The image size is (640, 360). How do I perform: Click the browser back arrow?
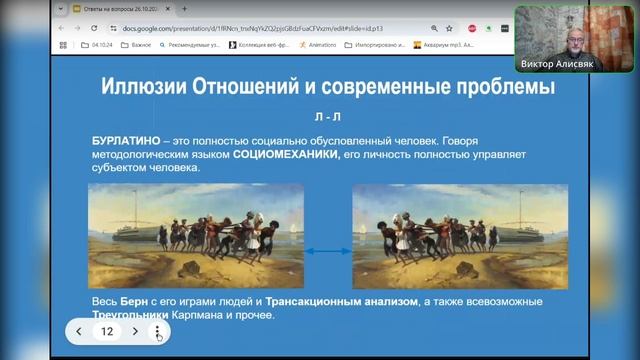61,28
